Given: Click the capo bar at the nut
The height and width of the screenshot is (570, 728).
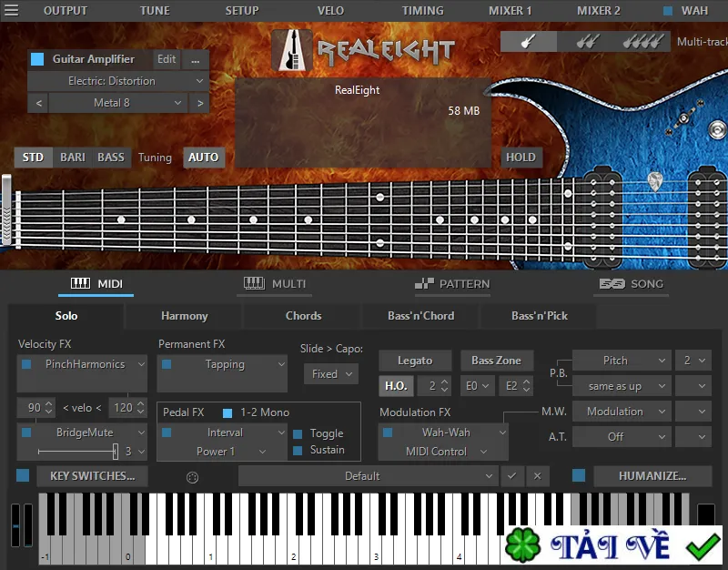Looking at the screenshot, I should (x=6, y=209).
